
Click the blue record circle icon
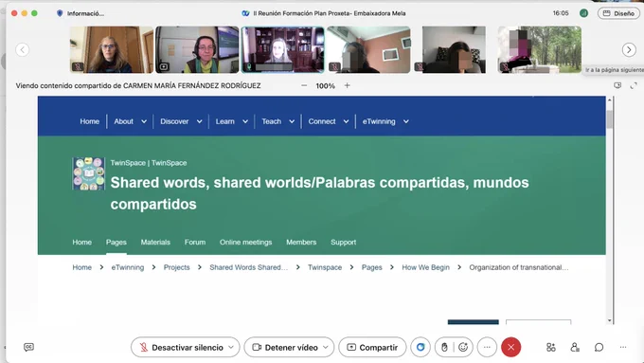click(420, 348)
